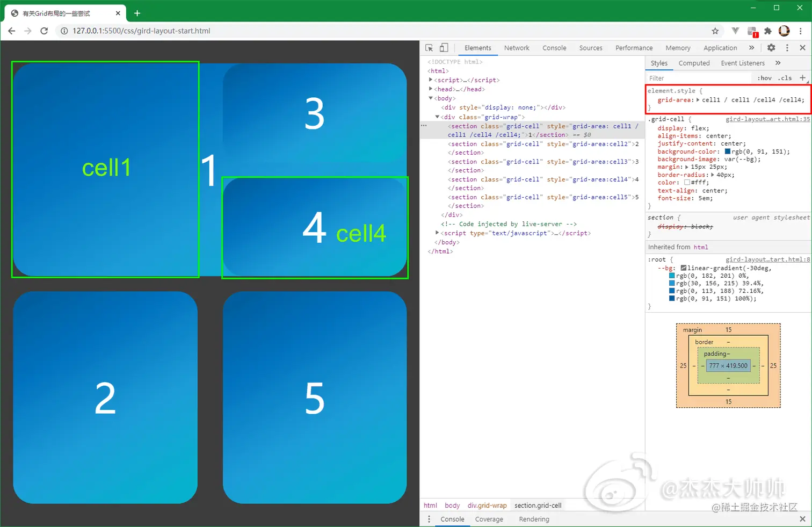Focus the Styles Filter input

(698, 78)
